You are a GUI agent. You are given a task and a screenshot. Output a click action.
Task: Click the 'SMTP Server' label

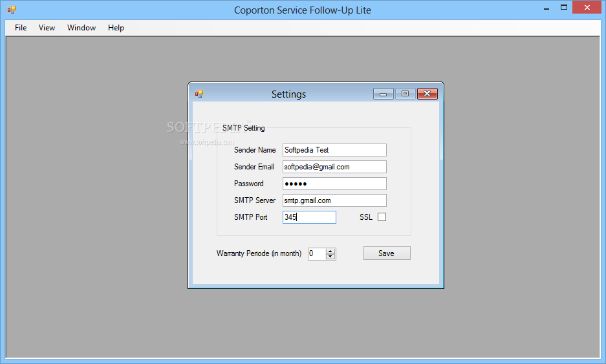(x=255, y=200)
